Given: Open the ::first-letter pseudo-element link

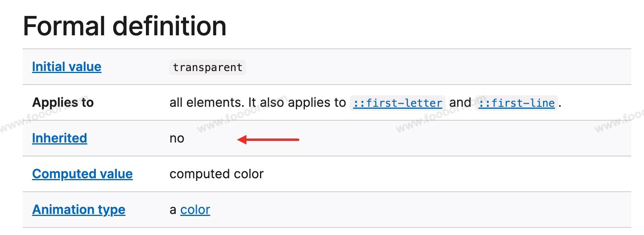Looking at the screenshot, I should pos(398,103).
